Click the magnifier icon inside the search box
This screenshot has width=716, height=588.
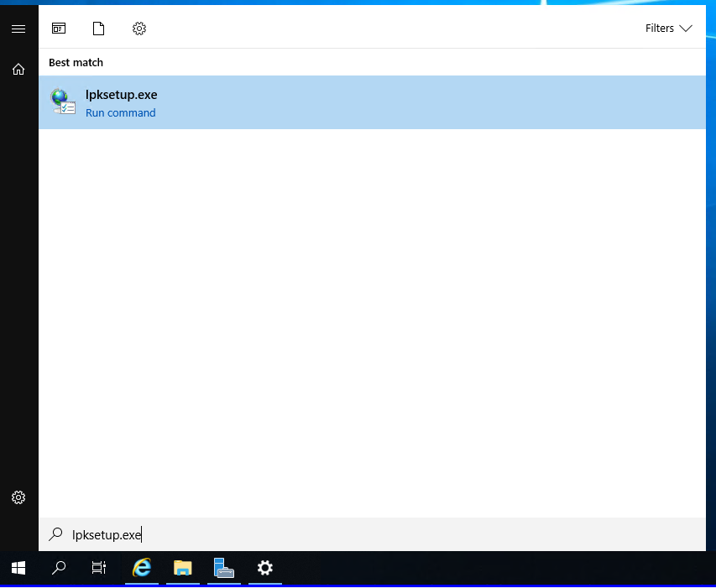pyautogui.click(x=55, y=534)
